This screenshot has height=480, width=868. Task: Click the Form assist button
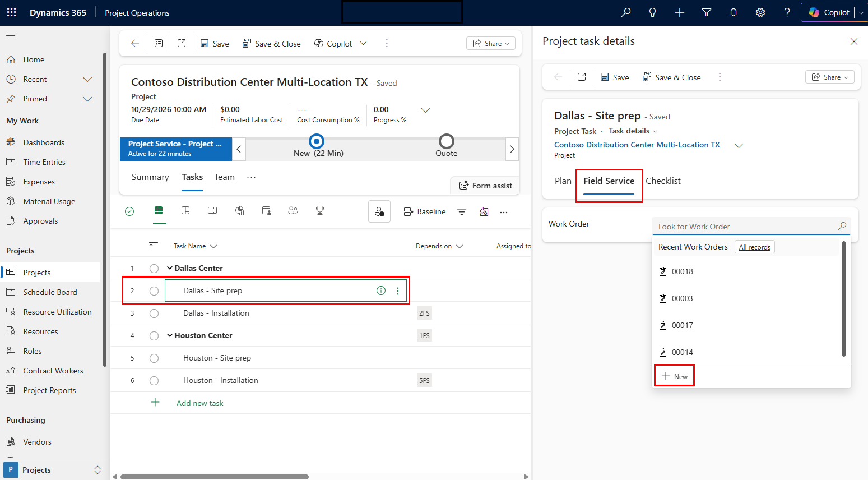coord(485,186)
